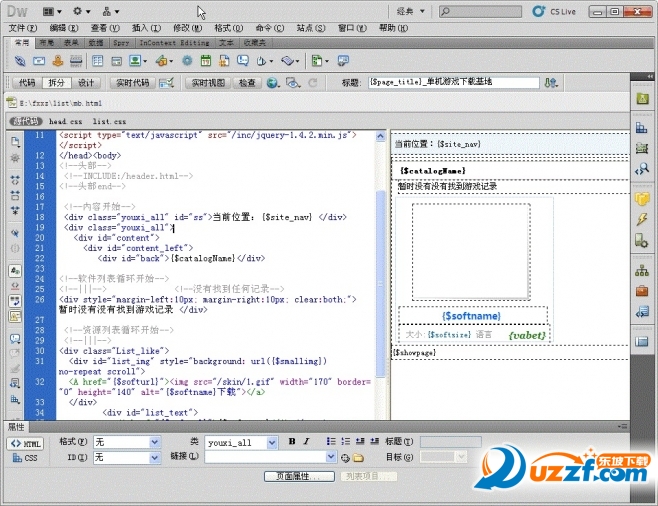This screenshot has width=658, height=506.
Task: Click the 页面属性 page properties button
Action: coord(299,476)
